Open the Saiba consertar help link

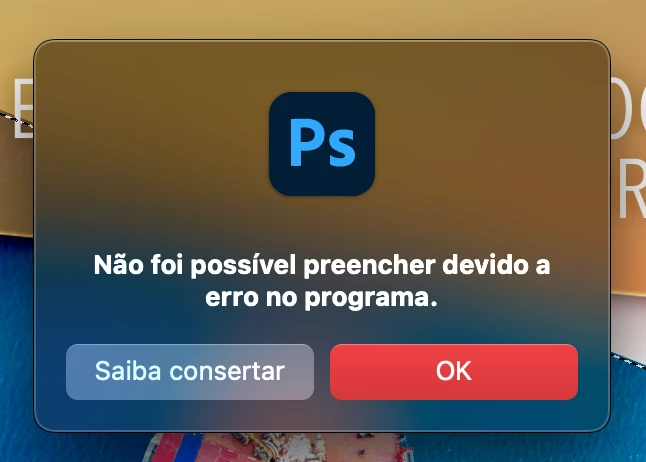click(190, 372)
